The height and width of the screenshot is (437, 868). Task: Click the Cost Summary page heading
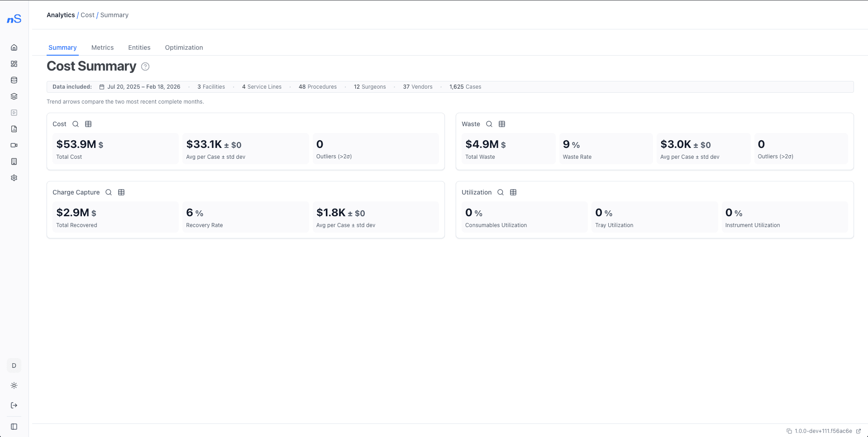[91, 66]
